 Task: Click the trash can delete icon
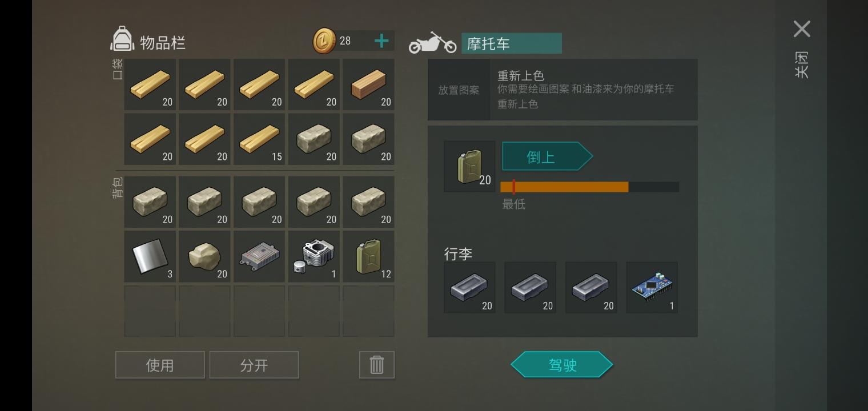377,365
